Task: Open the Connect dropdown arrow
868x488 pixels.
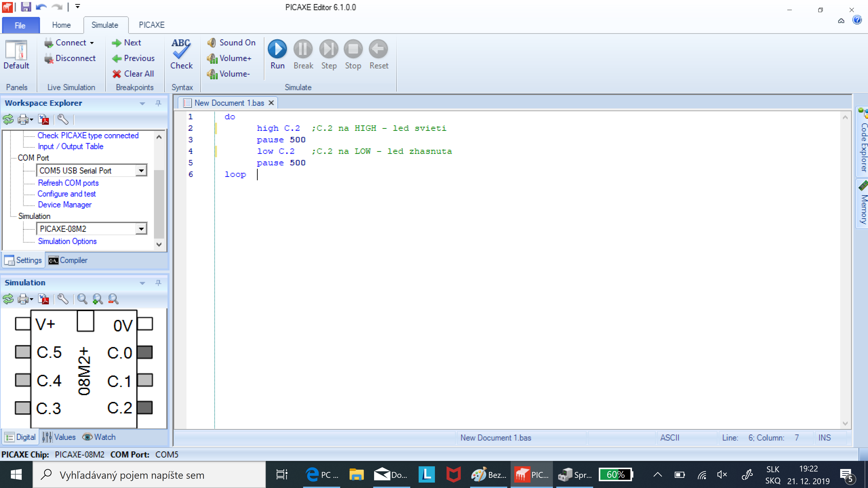Action: pos(92,43)
